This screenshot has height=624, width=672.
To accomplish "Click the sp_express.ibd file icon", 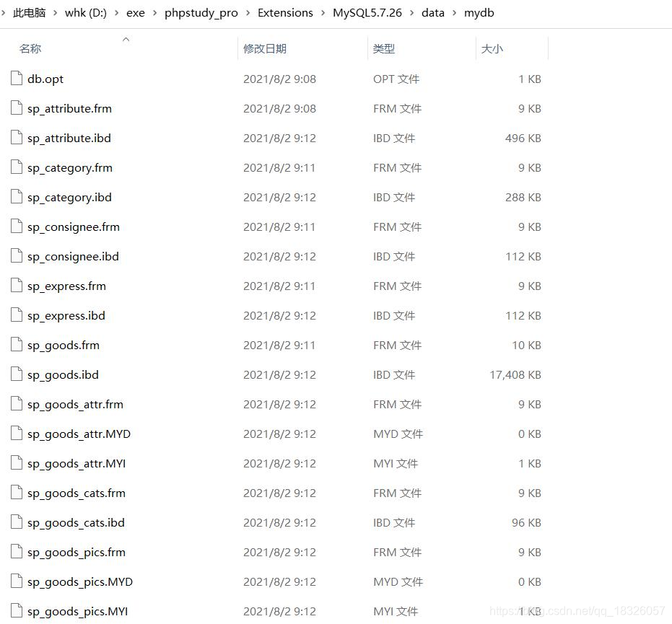I will point(17,315).
